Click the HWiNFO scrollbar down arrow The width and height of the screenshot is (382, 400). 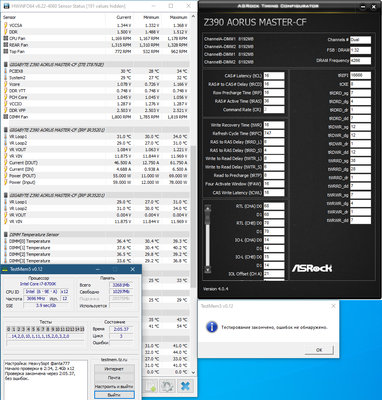[194, 372]
